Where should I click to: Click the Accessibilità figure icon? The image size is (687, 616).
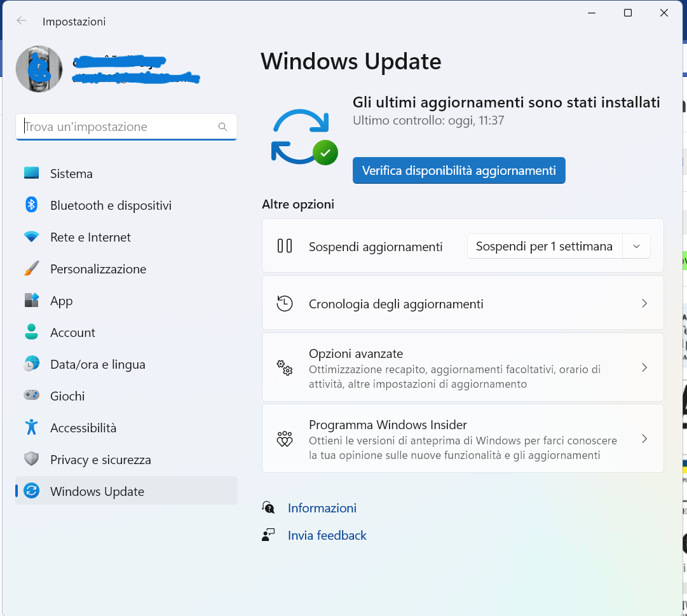coord(32,427)
